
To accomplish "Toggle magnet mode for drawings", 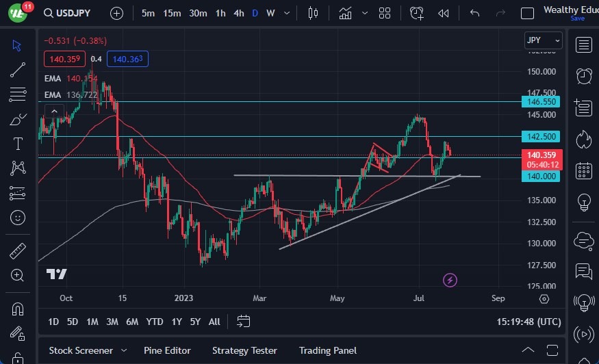I will coord(18,309).
